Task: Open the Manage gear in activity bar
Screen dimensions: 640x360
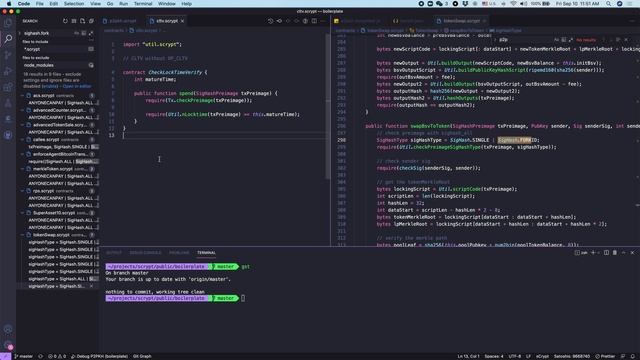Action: [x=8, y=345]
